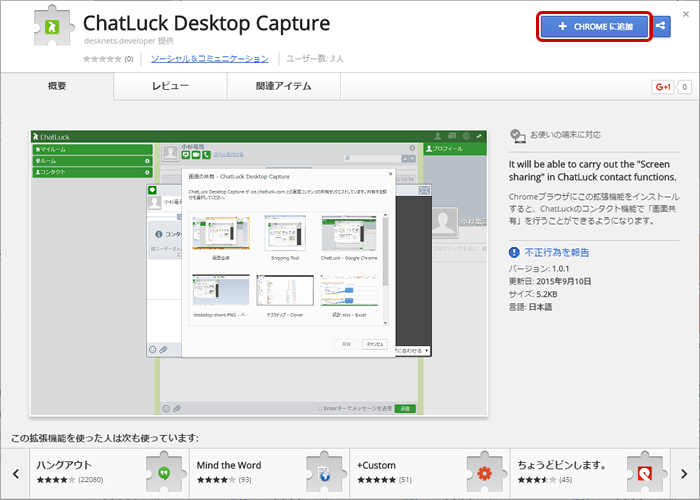
Task: Click the 言語: 日本語 text
Action: tap(530, 307)
